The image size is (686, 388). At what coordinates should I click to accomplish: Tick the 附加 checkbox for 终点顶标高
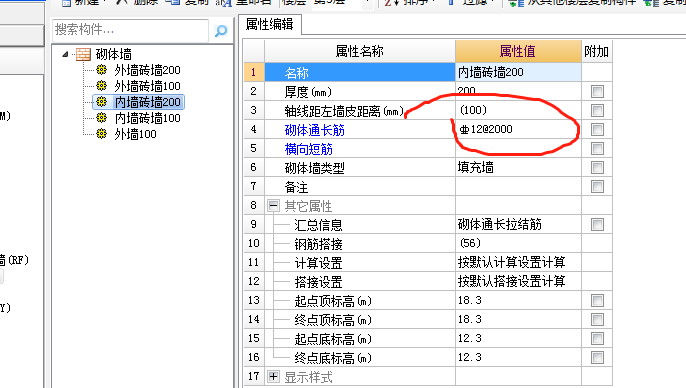pos(597,319)
